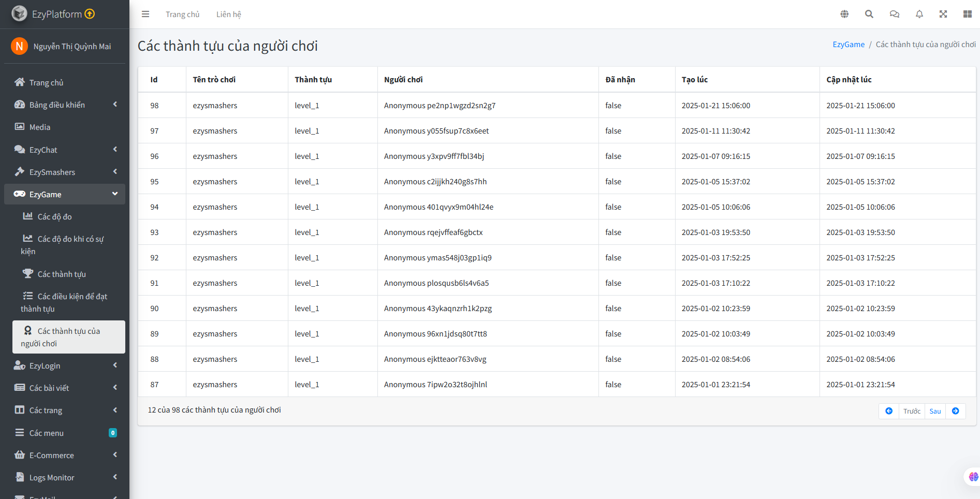Switch to the Liên hệ tab
This screenshot has width=980, height=499.
coord(228,14)
